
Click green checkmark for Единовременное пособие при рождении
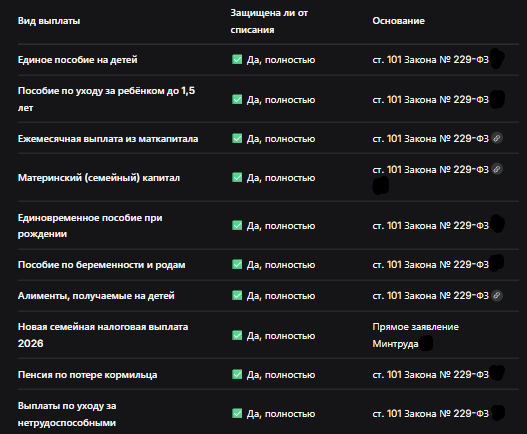(237, 225)
